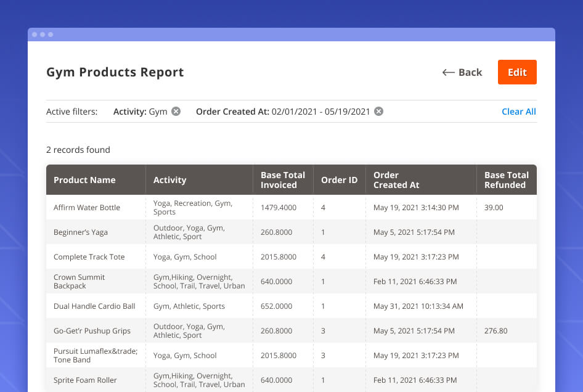The image size is (583, 392).
Task: Click Order Created At column header
Action: click(396, 180)
